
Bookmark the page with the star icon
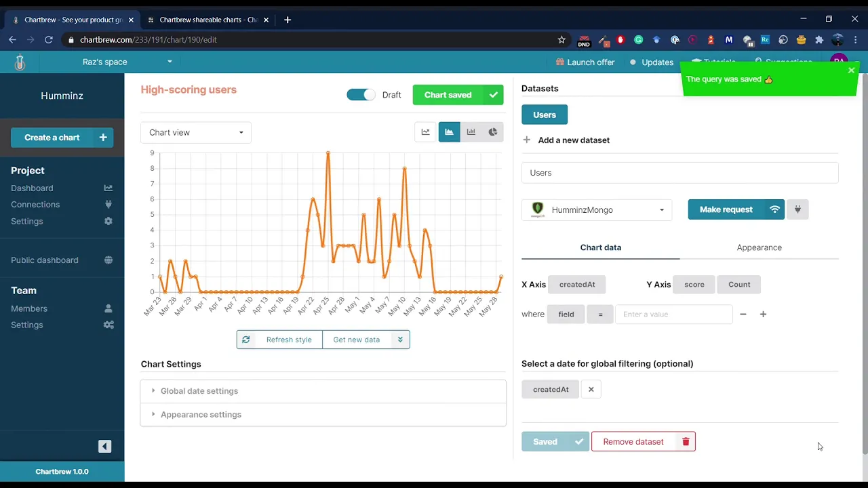pyautogui.click(x=561, y=40)
